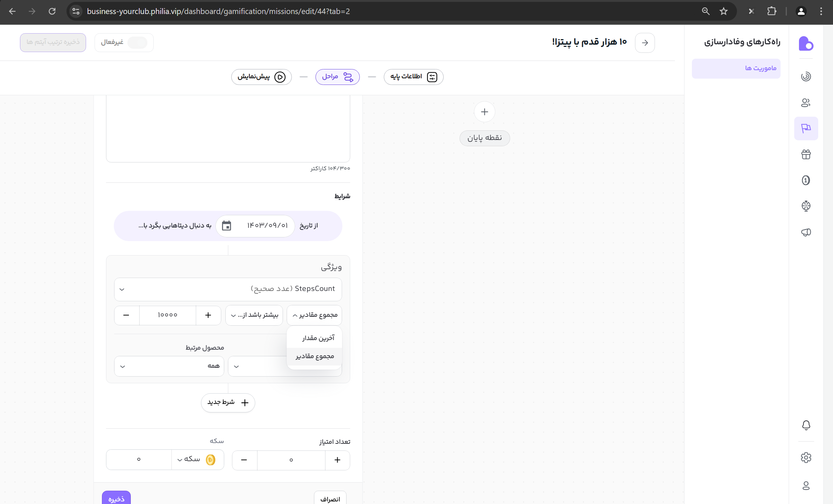
Task: Open the بیشتر باشد از comparison dropdown
Action: pyautogui.click(x=254, y=315)
